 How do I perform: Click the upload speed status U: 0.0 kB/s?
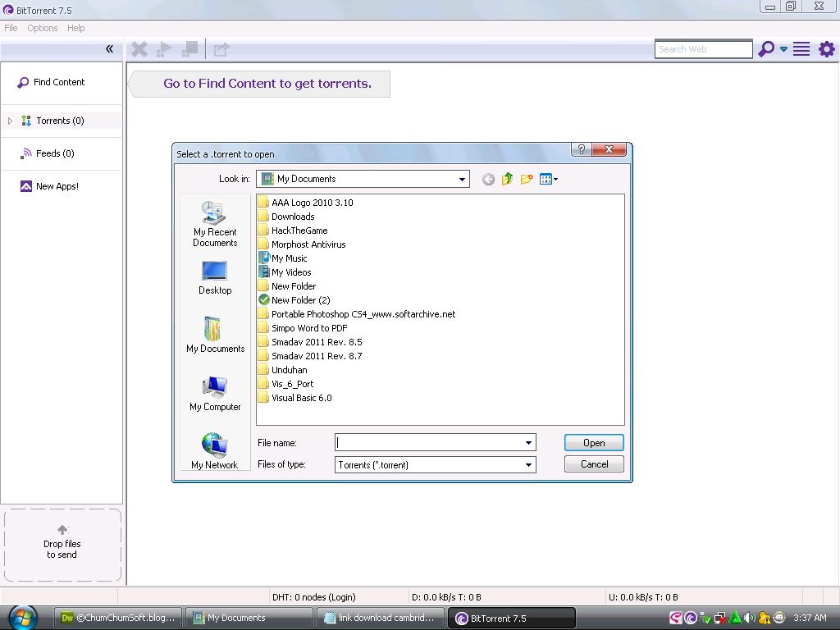click(643, 597)
